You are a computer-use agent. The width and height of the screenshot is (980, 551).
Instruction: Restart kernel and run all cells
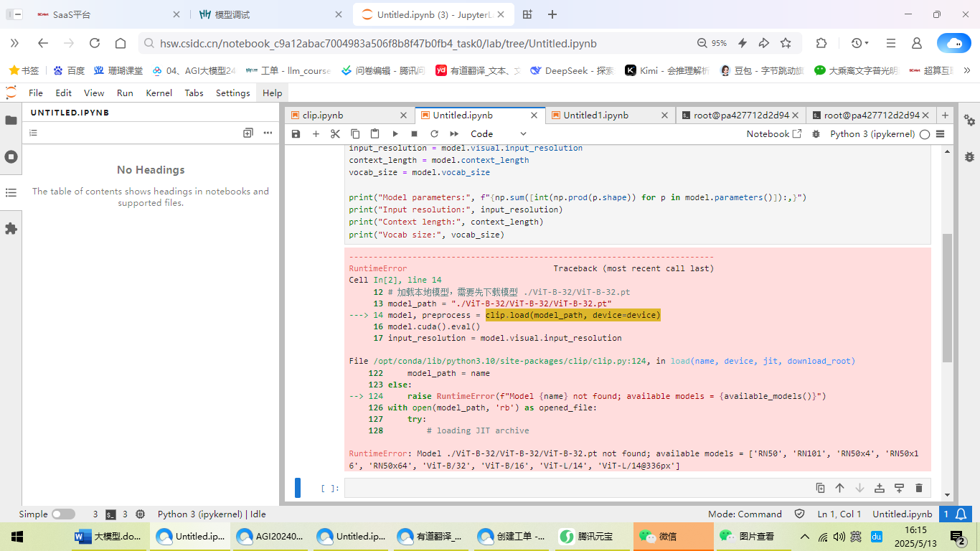pyautogui.click(x=454, y=133)
